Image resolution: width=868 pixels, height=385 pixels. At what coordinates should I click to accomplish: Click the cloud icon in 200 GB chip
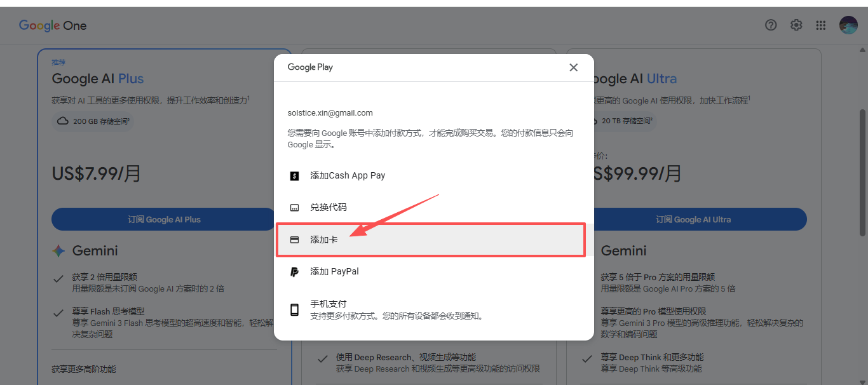point(63,121)
